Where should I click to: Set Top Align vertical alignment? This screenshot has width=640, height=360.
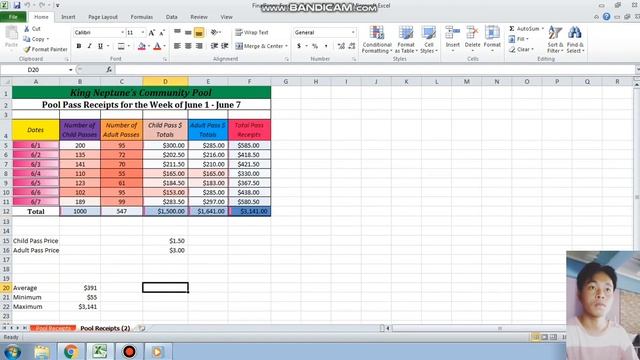click(177, 32)
